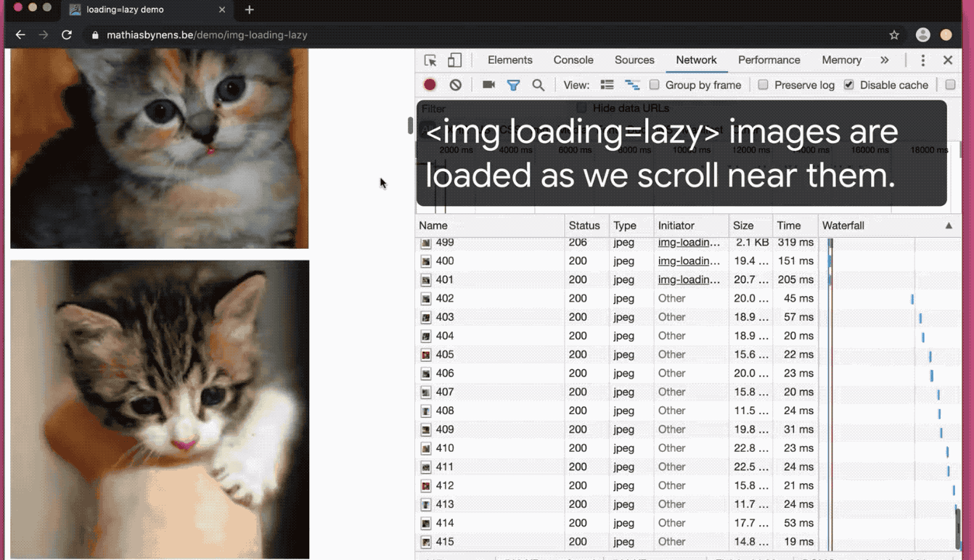The height and width of the screenshot is (560, 974).
Task: Click the network list scrollbar thumb
Action: 958,528
